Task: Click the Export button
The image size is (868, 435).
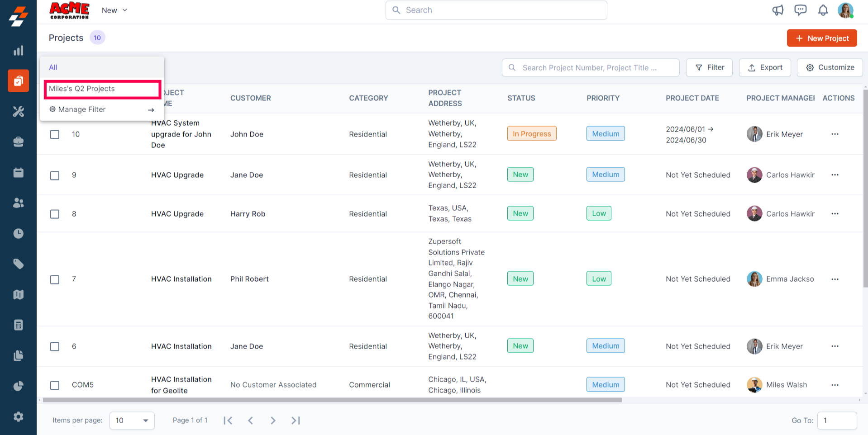Action: click(764, 68)
